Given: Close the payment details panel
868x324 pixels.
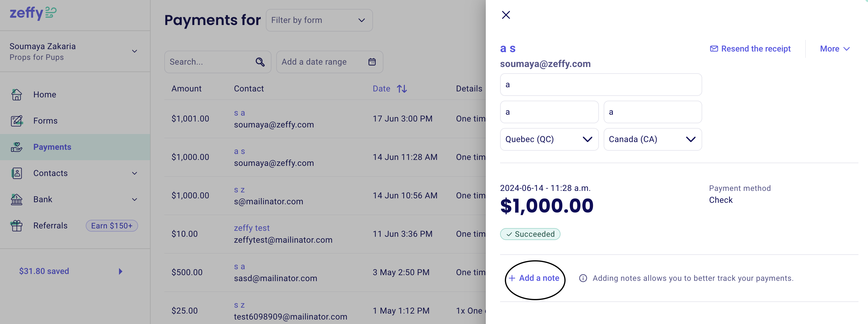Looking at the screenshot, I should pyautogui.click(x=506, y=15).
